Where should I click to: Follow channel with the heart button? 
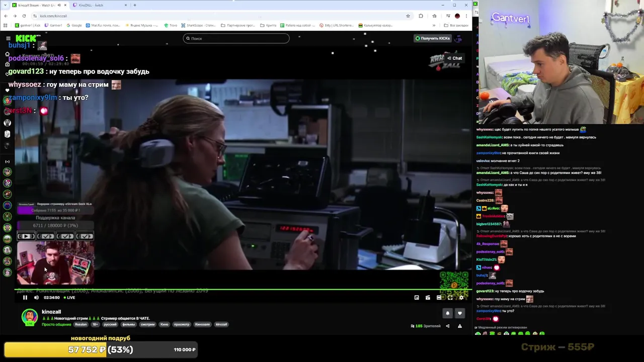[x=459, y=313]
